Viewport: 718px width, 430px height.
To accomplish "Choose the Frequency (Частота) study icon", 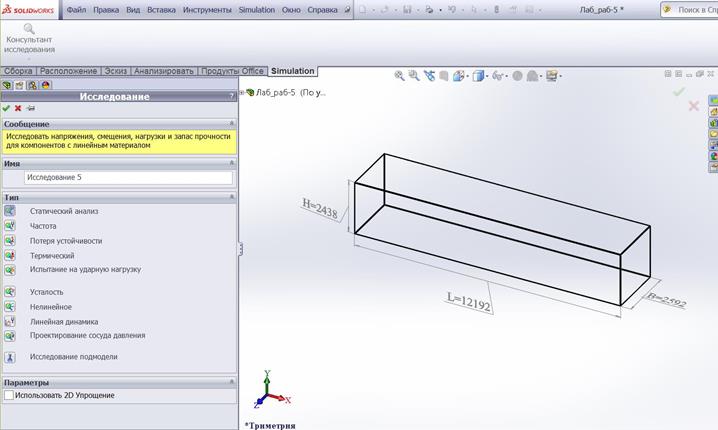I will [10, 226].
